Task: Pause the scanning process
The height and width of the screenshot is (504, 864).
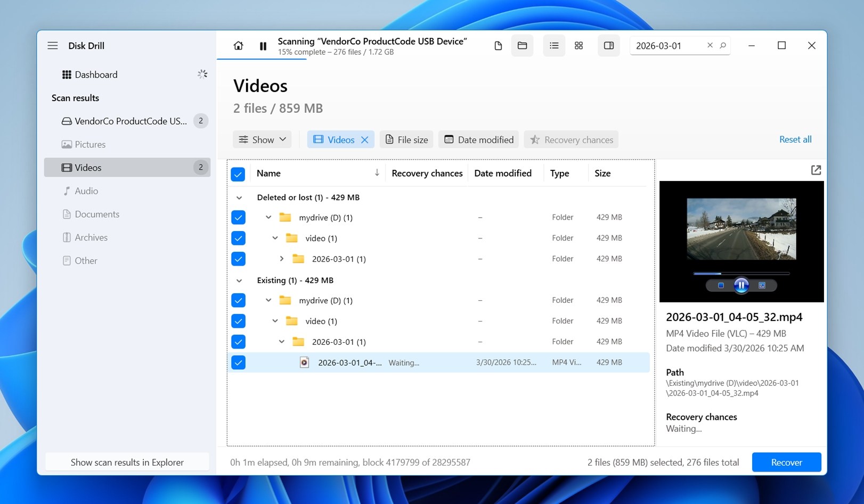Action: (x=263, y=46)
